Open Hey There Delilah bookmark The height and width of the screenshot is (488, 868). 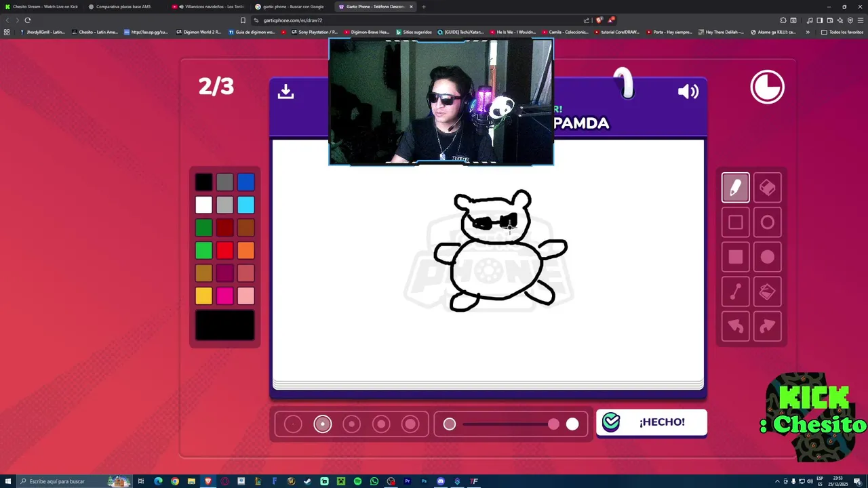pyautogui.click(x=721, y=32)
